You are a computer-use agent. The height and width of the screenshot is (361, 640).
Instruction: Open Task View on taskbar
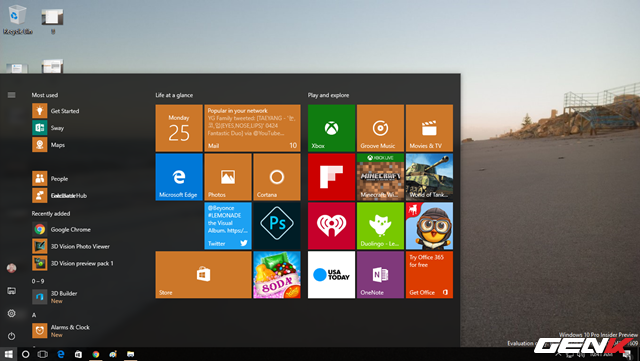click(x=42, y=354)
